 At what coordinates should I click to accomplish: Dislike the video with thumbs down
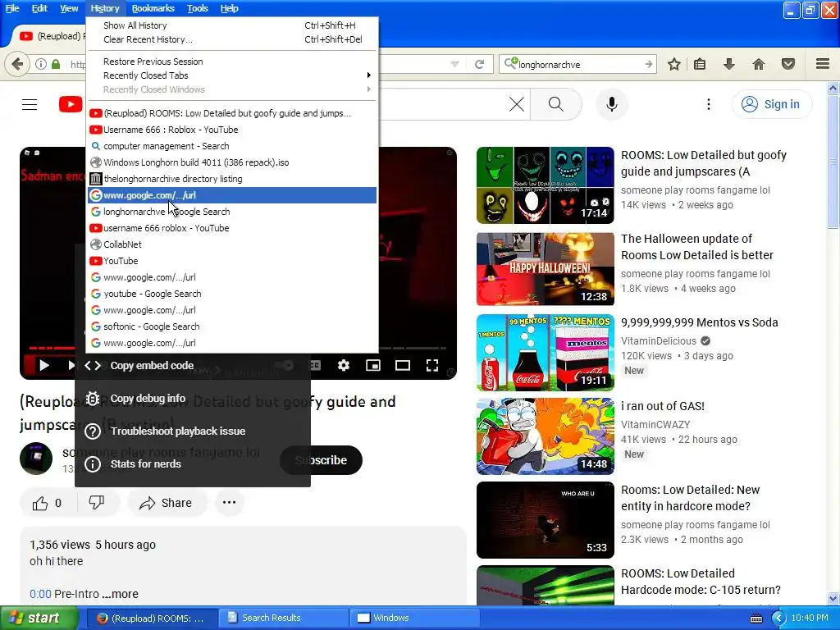point(97,503)
